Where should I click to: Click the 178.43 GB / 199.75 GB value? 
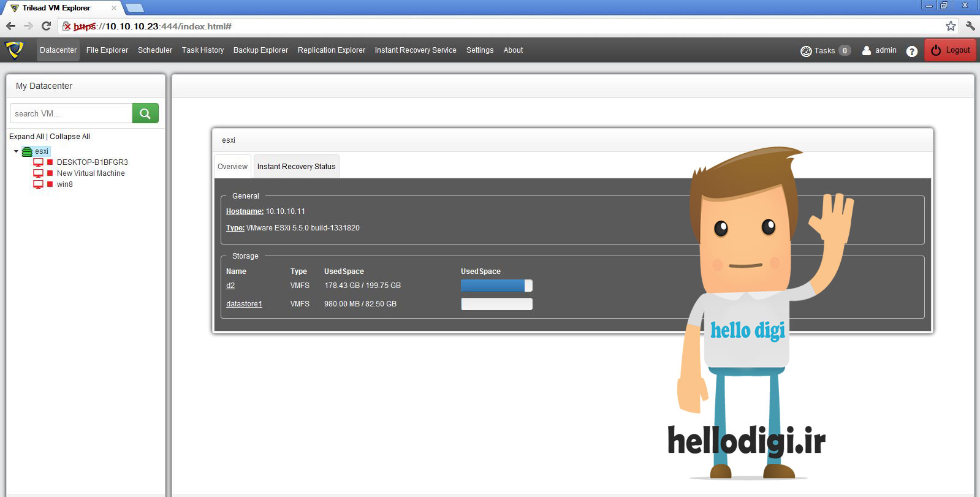pos(362,286)
